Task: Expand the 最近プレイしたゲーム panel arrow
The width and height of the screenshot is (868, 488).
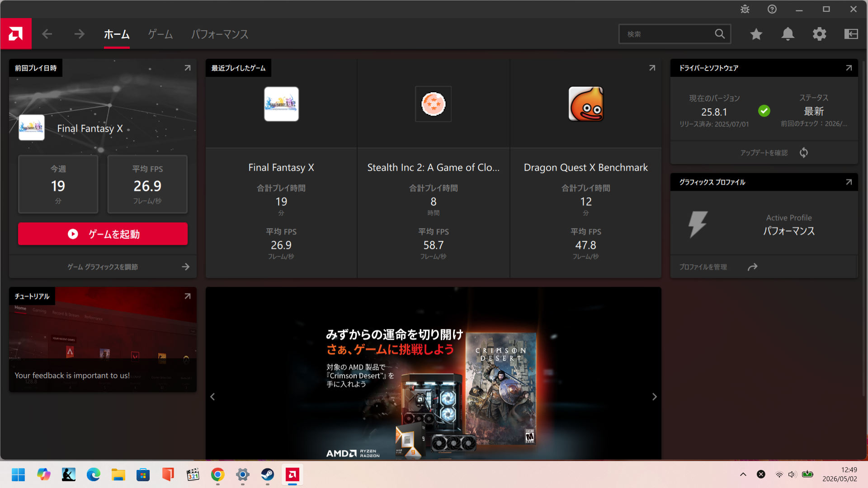Action: coord(652,68)
